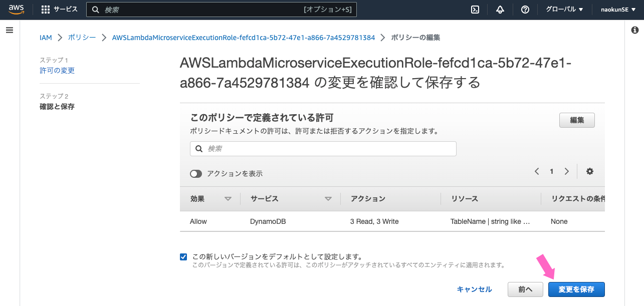644x306 pixels.
Task: Sort by サービス column arrow
Action: [x=328, y=199]
